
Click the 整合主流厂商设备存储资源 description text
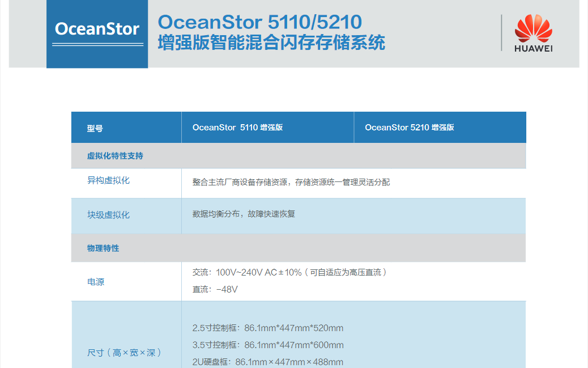point(291,182)
